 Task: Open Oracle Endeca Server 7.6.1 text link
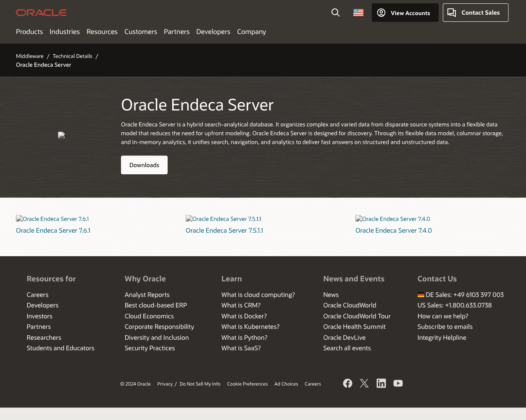(53, 230)
